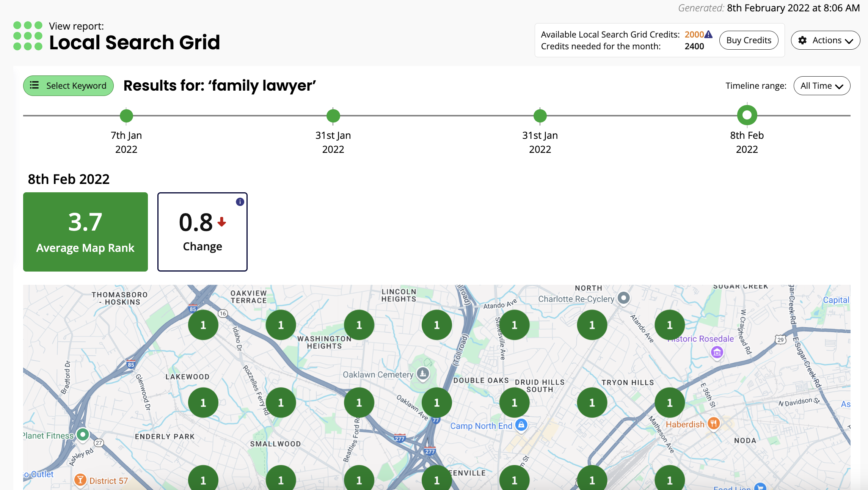Select the second 31st Jan 2022 timeline point
This screenshot has height=490, width=868.
(x=540, y=116)
